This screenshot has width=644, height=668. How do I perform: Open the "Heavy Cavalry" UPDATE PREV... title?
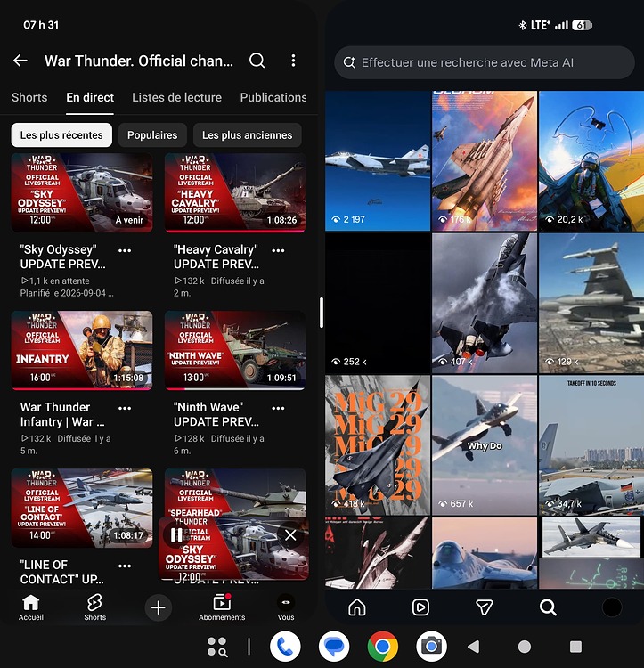216,257
